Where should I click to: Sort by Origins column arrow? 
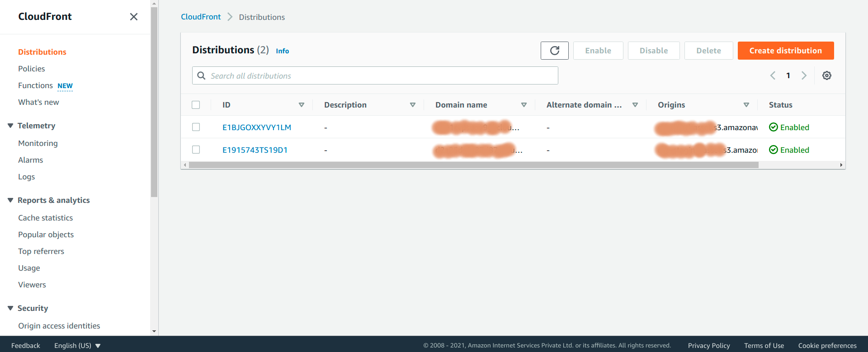(746, 105)
